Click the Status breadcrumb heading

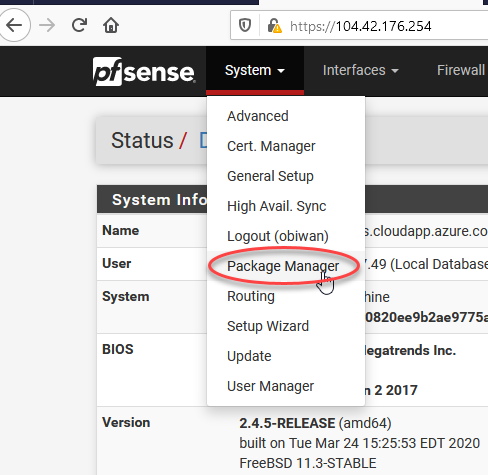[x=142, y=140]
